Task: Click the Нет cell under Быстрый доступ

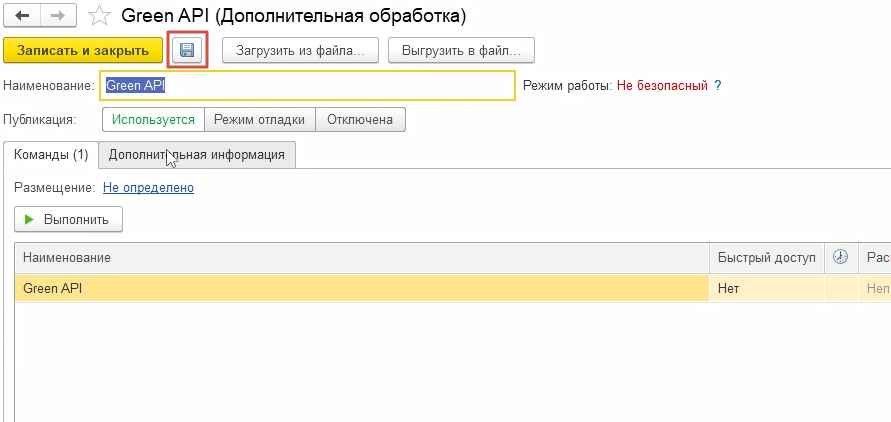Action: (x=765, y=288)
